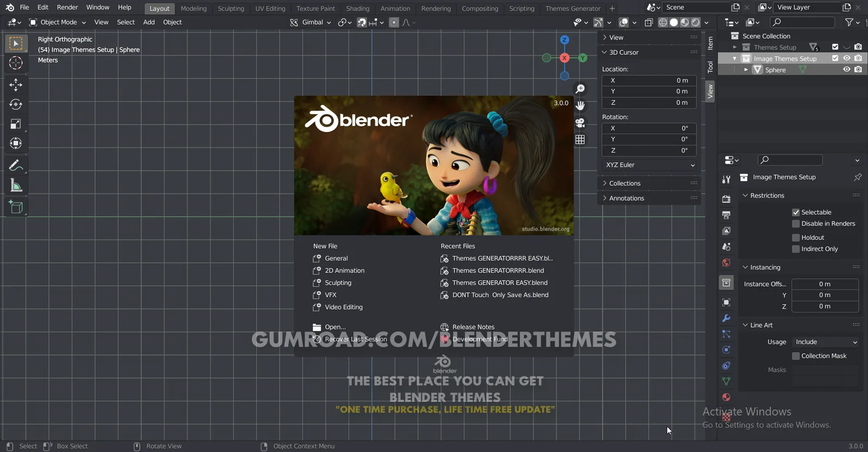Toggle X-ray mode in viewport header
The width and height of the screenshot is (868, 452).
(648, 22)
